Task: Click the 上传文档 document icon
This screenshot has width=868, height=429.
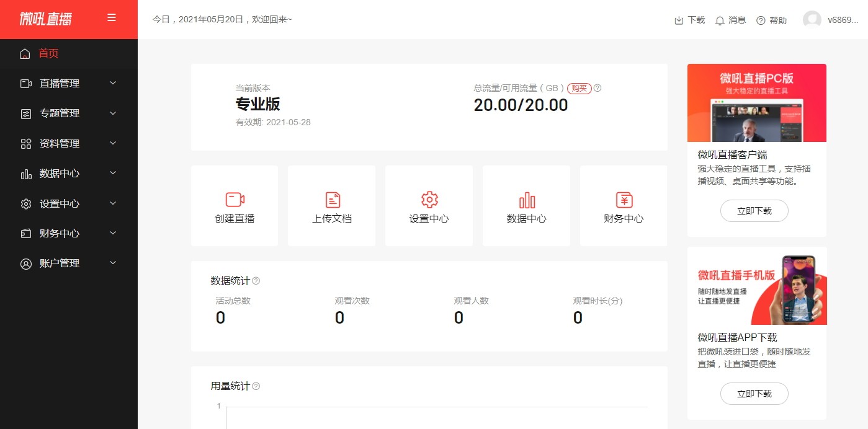Action: pyautogui.click(x=333, y=200)
